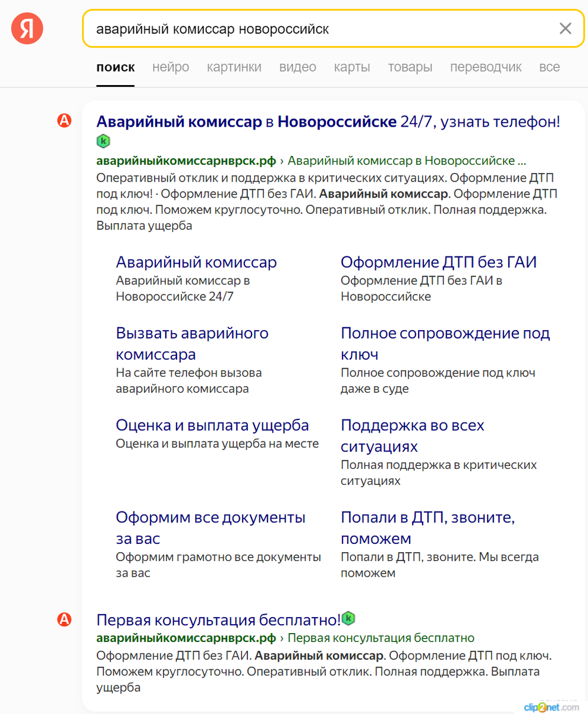Select the 'поиск' tab
Image resolution: width=588 pixels, height=714 pixels.
[115, 67]
